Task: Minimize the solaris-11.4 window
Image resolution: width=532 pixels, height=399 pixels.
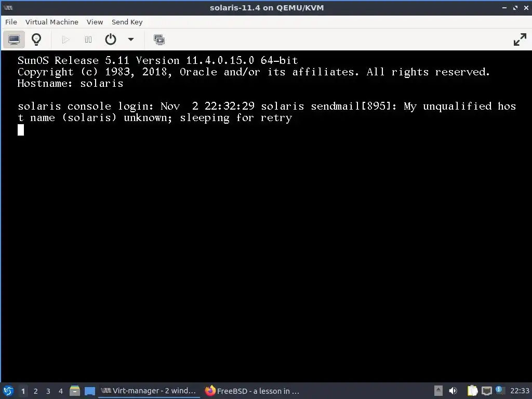Action: 504,7
